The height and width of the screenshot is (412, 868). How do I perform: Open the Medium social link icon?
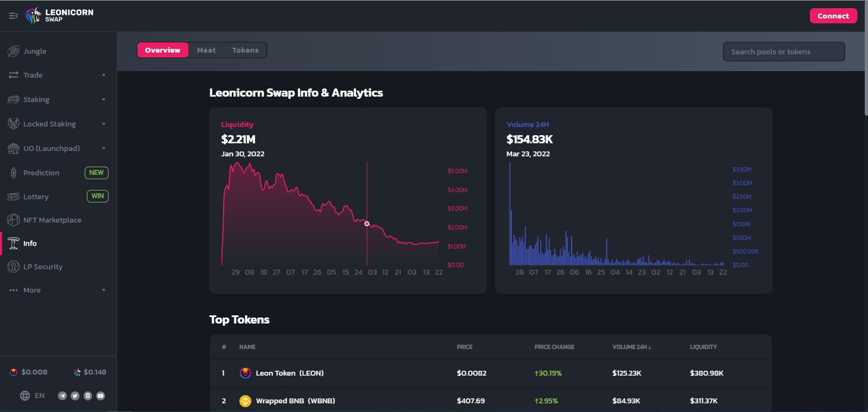[88, 396]
